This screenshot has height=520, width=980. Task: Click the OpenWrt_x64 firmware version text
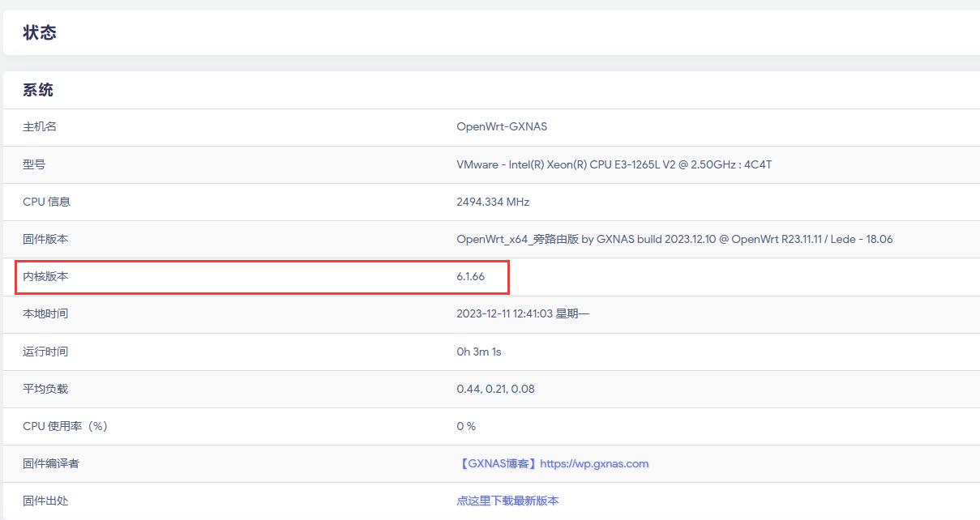coord(674,239)
